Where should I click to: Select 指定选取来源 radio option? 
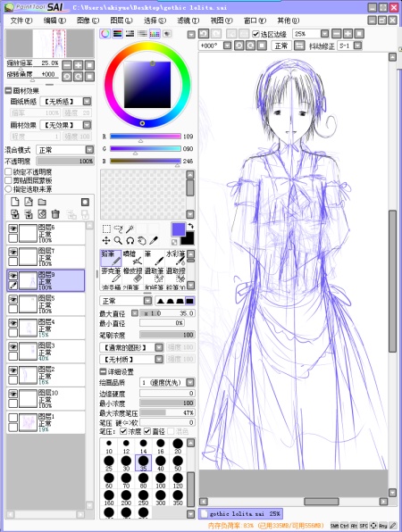pyautogui.click(x=9, y=189)
